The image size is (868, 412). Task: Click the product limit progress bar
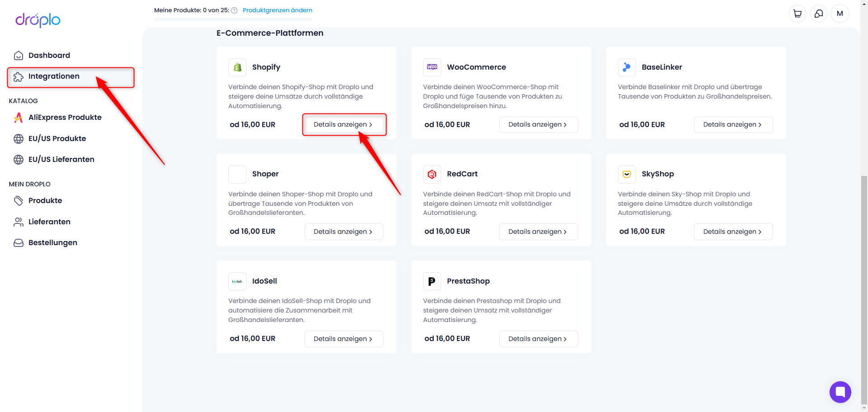(x=233, y=19)
